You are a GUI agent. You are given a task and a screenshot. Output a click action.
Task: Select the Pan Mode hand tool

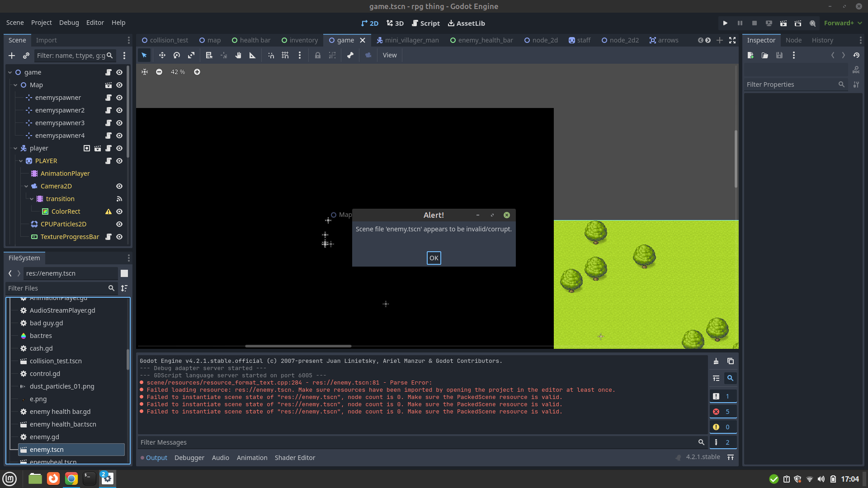[x=238, y=55]
